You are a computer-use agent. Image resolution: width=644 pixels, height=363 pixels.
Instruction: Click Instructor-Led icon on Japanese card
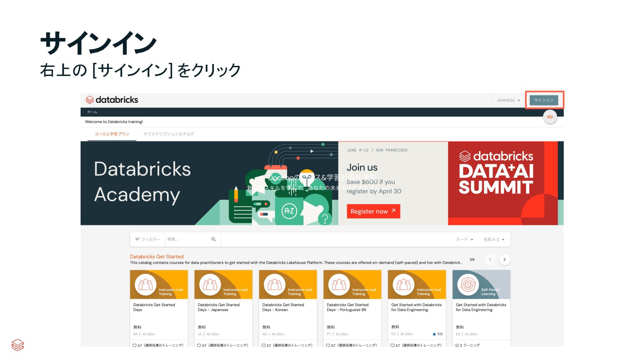[210, 284]
